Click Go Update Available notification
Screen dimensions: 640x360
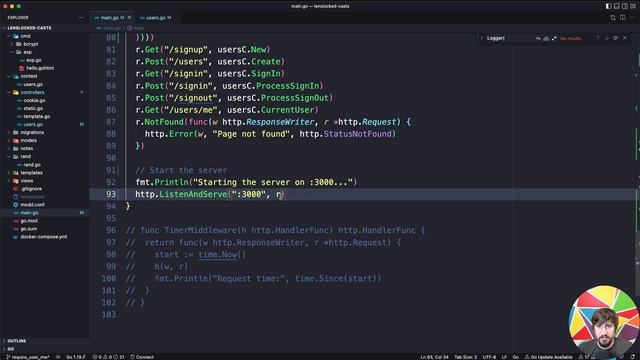click(548, 357)
